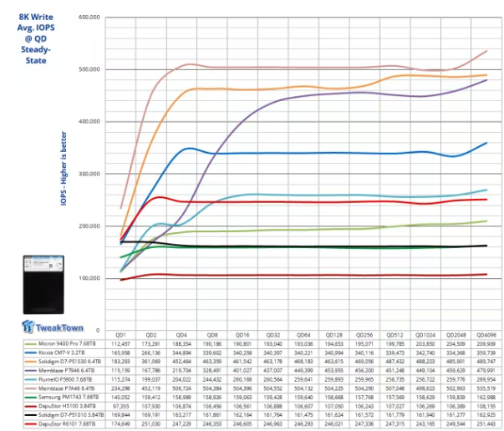The image size is (504, 431).
Task: Click the QD64 column header
Action: tap(303, 335)
